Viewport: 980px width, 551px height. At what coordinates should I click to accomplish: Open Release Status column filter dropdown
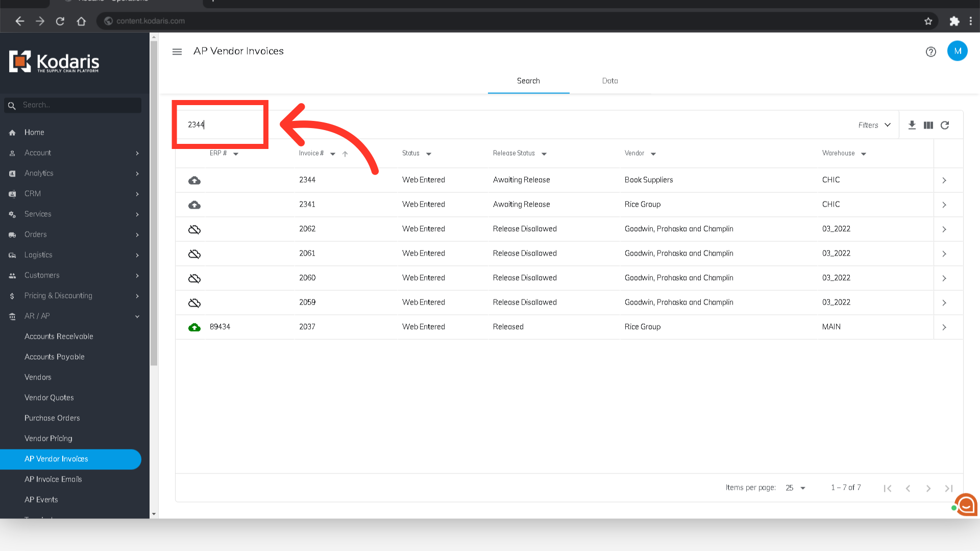pyautogui.click(x=544, y=154)
